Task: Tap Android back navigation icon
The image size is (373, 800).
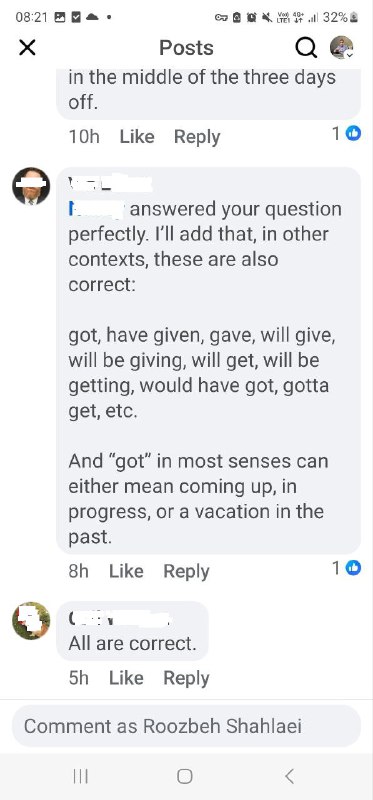Action: 289,777
